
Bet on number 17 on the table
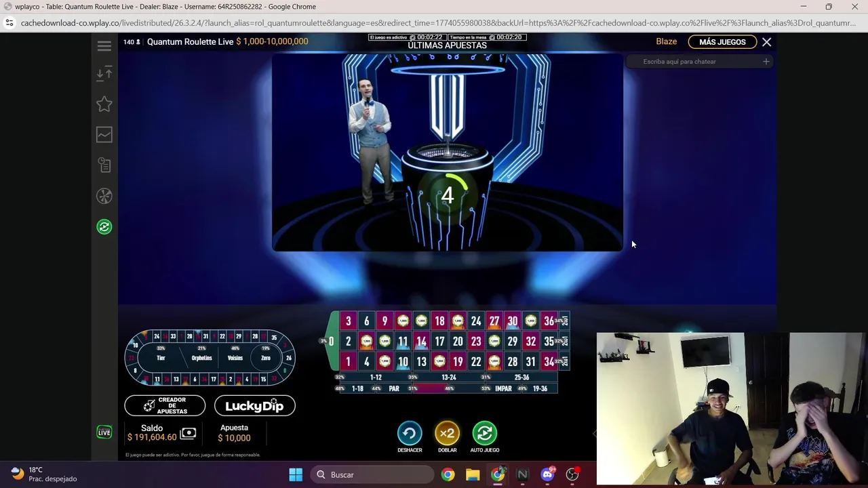pyautogui.click(x=439, y=342)
